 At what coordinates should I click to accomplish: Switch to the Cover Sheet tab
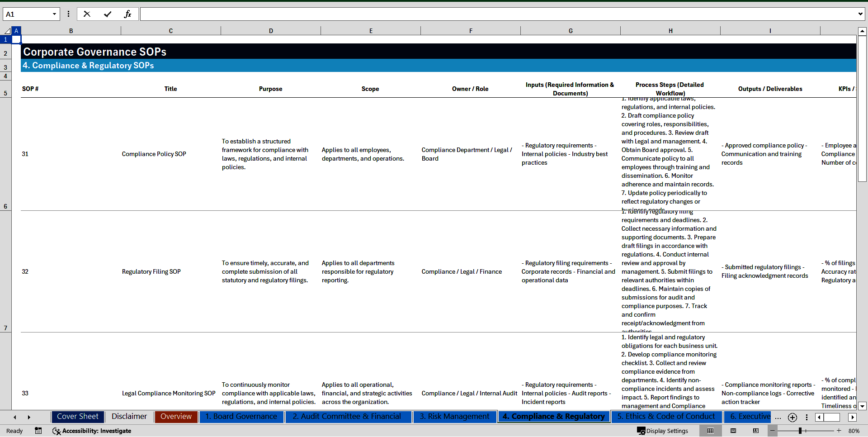[x=78, y=417]
